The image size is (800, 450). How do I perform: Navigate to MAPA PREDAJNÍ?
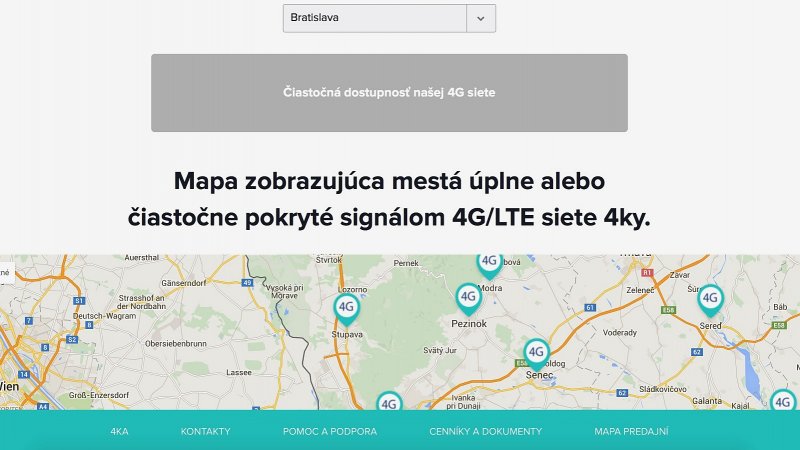(x=631, y=431)
